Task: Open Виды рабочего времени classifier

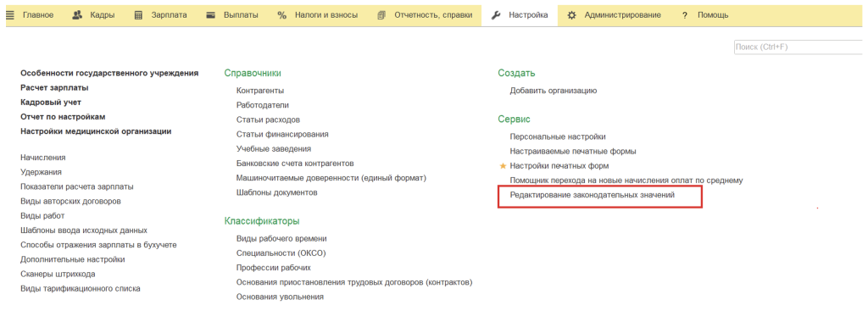Action: coord(281,238)
